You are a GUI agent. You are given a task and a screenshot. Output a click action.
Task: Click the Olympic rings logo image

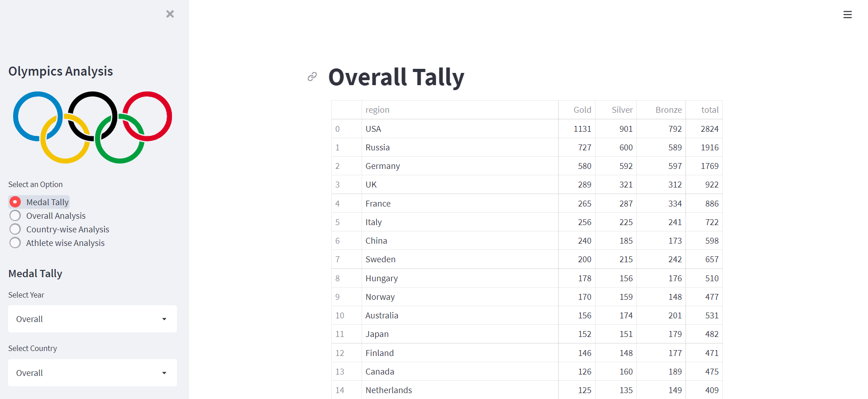coord(92,127)
